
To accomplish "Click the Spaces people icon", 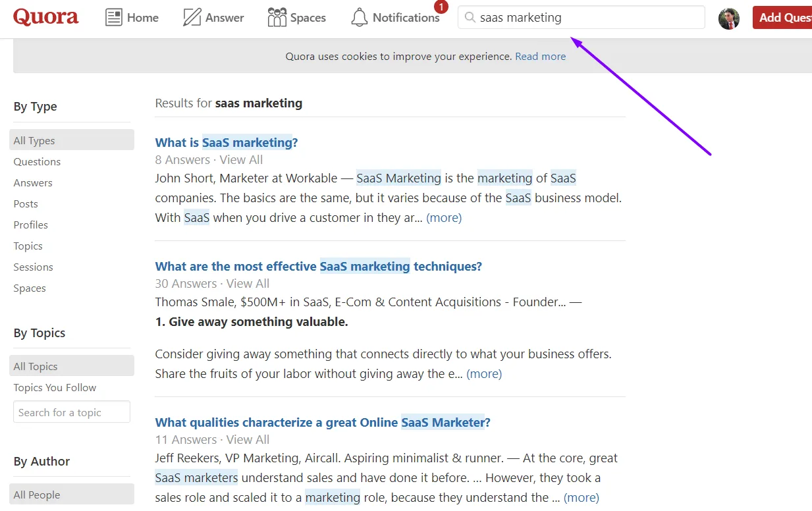I will pyautogui.click(x=277, y=18).
